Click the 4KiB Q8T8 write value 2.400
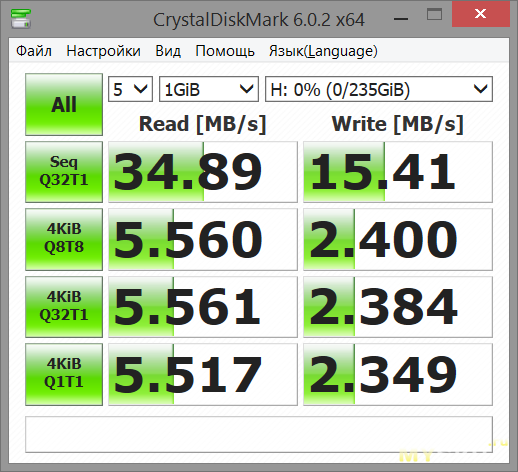The image size is (518, 472). point(398,239)
